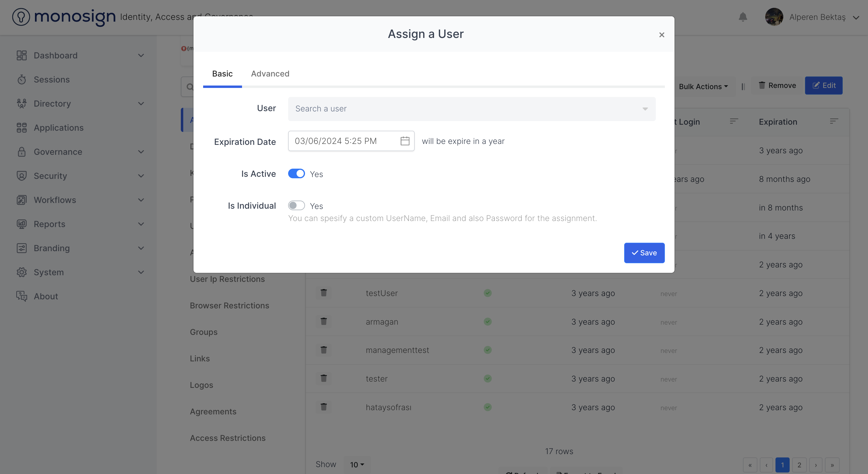The width and height of the screenshot is (868, 474).
Task: Click the Applications grid icon
Action: click(x=22, y=128)
